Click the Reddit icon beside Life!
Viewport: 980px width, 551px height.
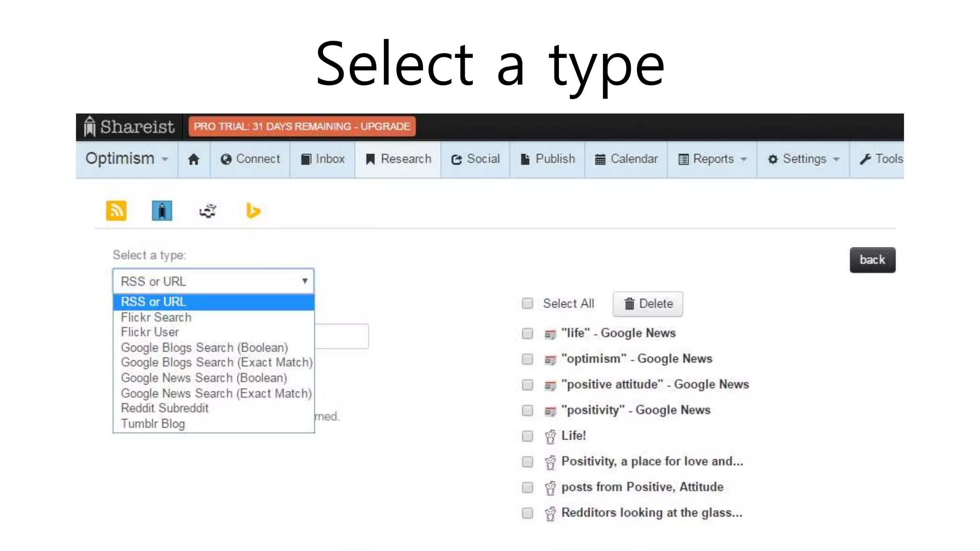[550, 437]
